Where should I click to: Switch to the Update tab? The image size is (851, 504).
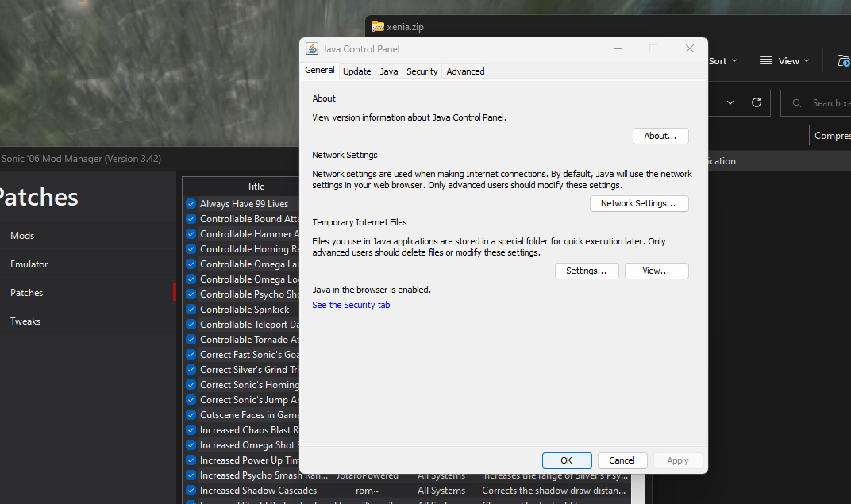357,71
